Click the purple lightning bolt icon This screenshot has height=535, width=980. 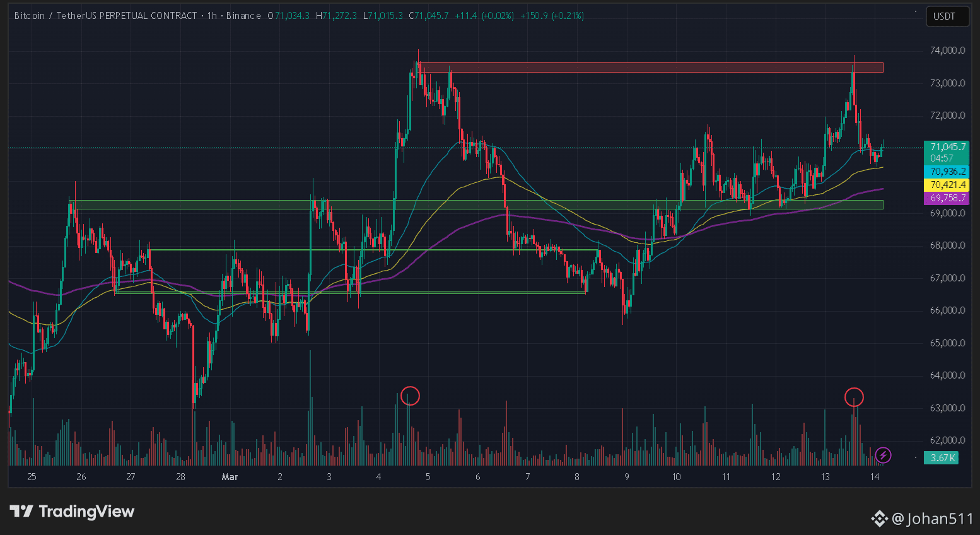point(883,455)
